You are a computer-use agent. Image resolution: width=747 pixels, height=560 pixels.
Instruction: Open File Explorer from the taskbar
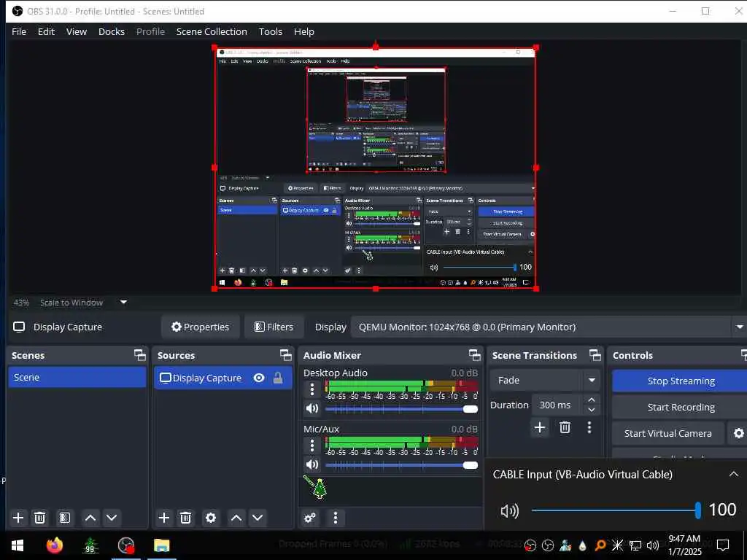coord(161,545)
